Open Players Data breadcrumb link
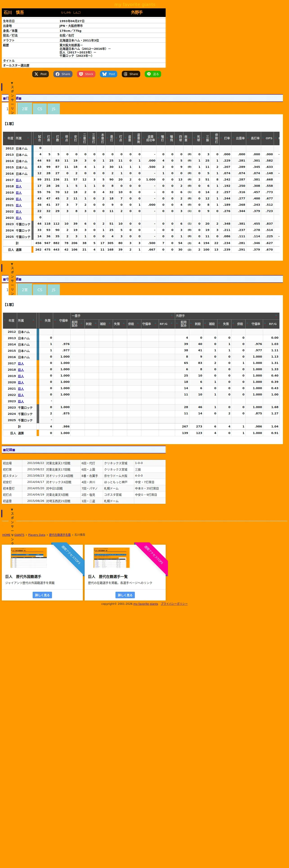 pos(37,535)
